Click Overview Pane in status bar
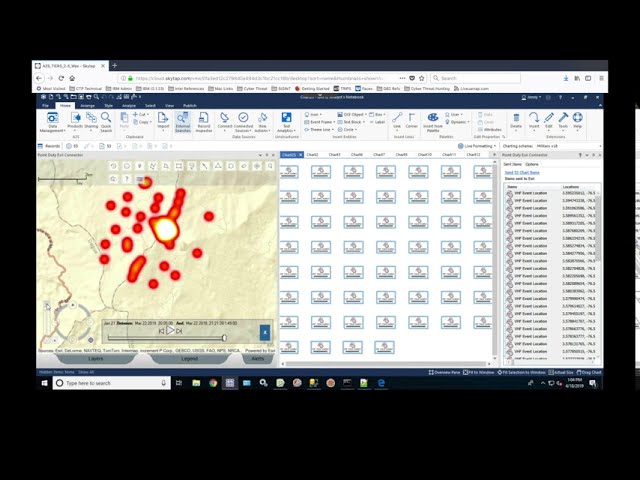The image size is (640, 480). pos(444,372)
